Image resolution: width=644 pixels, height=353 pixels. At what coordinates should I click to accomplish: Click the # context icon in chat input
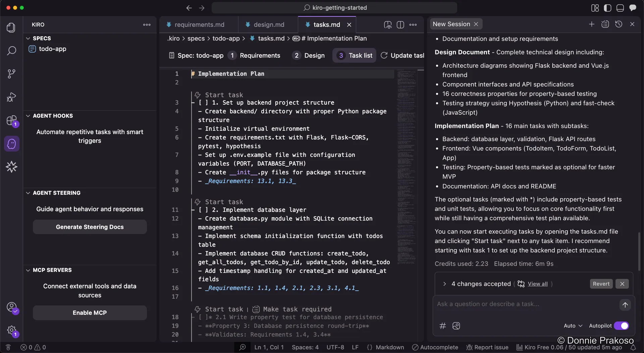tap(442, 326)
